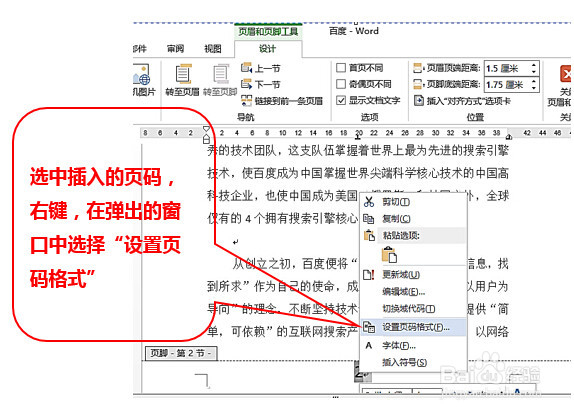The width and height of the screenshot is (574, 413).
Task: Uncheck Show Document Text (显示文档文字)
Action: [x=340, y=100]
